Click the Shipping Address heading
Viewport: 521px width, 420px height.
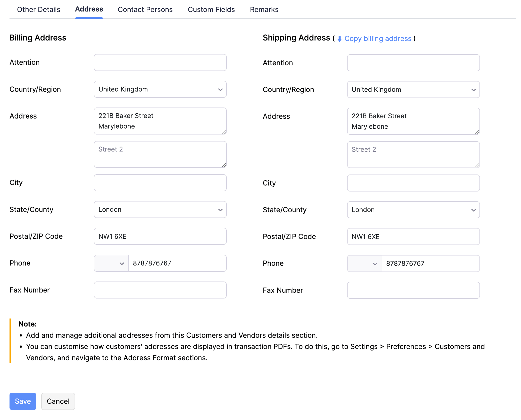click(x=296, y=38)
